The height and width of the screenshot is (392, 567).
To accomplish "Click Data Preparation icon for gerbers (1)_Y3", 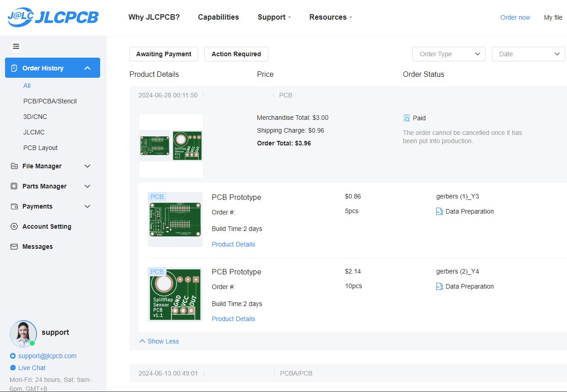I will (439, 211).
